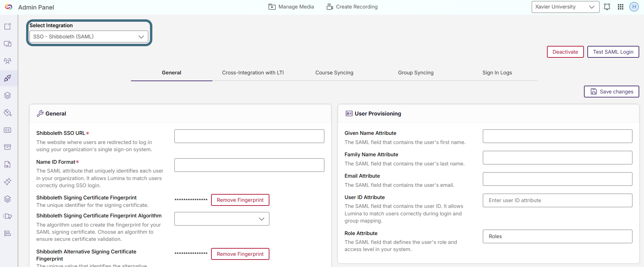Open the Sign In Logs tab

pos(497,73)
